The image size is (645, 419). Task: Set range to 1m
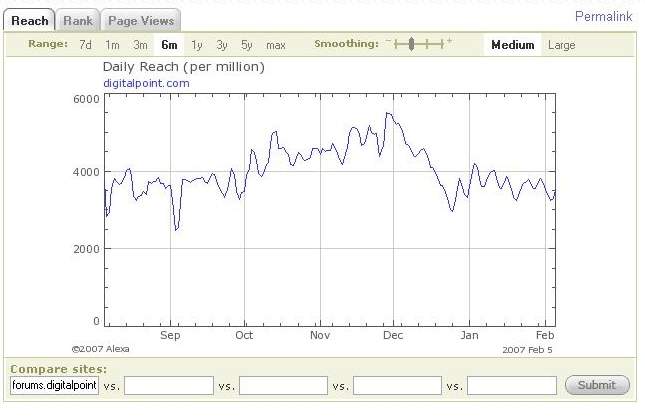coord(112,44)
